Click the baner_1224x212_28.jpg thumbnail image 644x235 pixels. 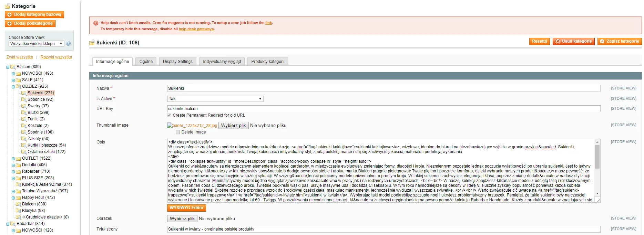(x=192, y=126)
